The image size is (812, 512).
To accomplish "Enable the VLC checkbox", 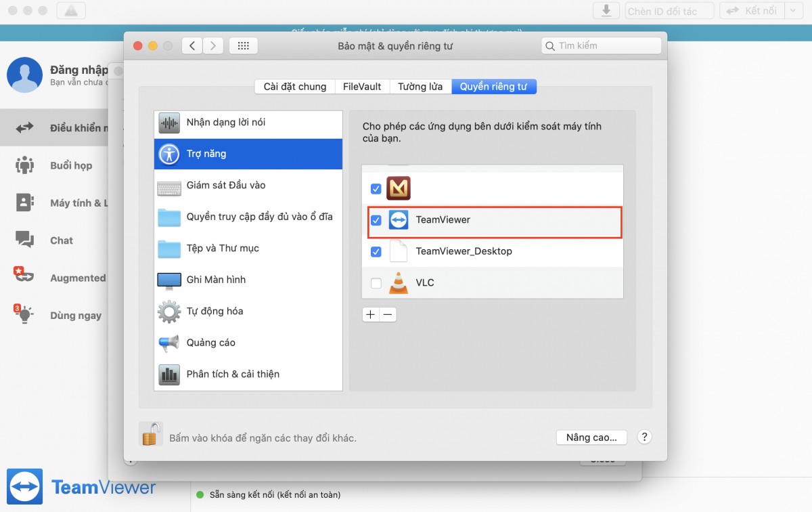I will click(x=376, y=282).
